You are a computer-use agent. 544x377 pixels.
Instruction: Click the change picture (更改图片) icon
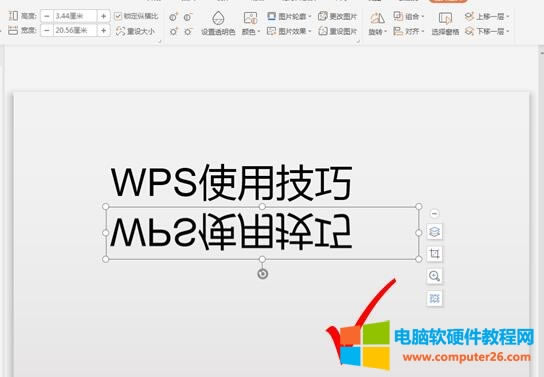click(x=337, y=16)
